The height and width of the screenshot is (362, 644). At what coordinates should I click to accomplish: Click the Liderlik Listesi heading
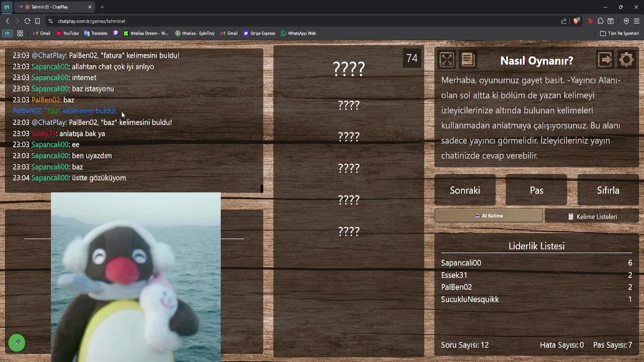click(x=536, y=246)
